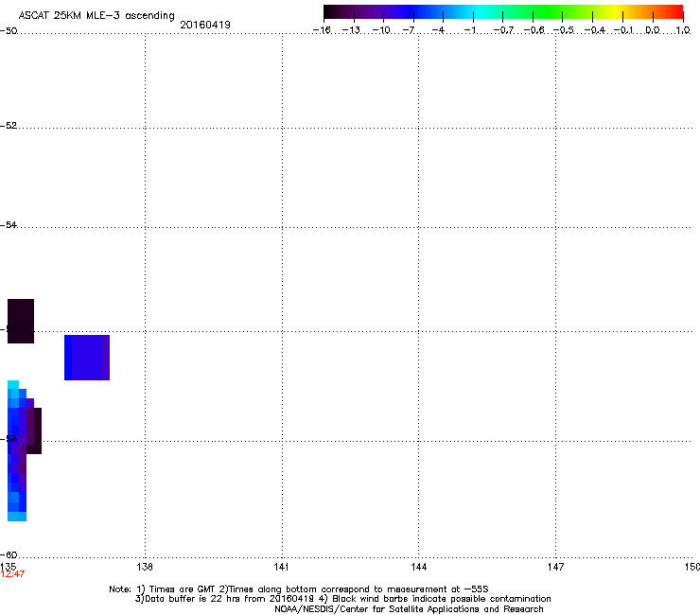The height and width of the screenshot is (615, 700).
Task: Click the -16 color scale label
Action: pyautogui.click(x=322, y=30)
